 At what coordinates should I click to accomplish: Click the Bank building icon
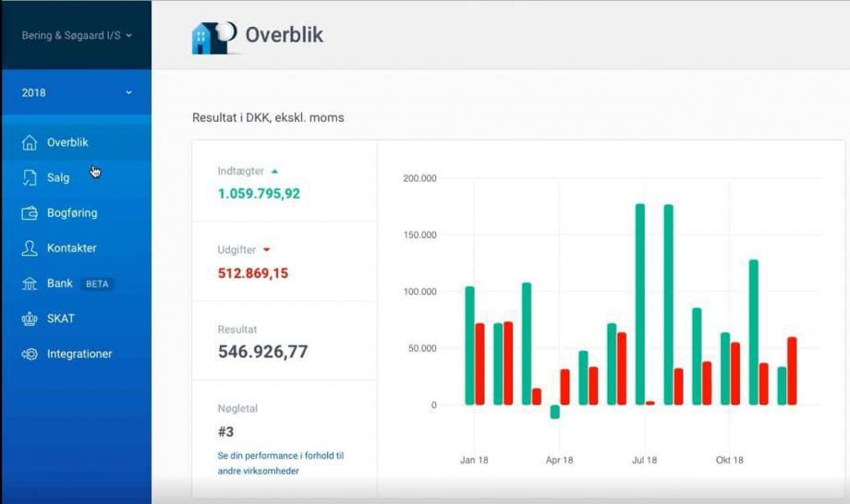(30, 283)
